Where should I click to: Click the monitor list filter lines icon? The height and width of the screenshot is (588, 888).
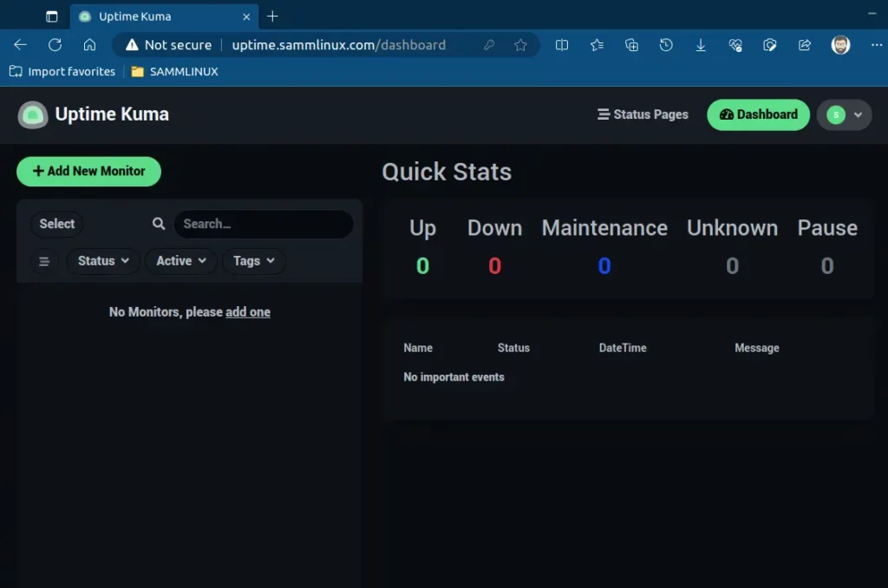tap(43, 261)
